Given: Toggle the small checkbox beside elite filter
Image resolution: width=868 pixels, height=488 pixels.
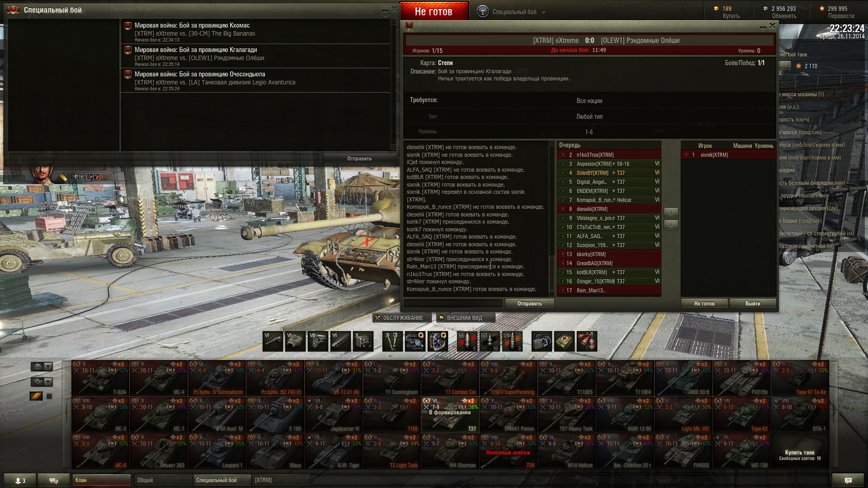Looking at the screenshot, I should tap(49, 396).
